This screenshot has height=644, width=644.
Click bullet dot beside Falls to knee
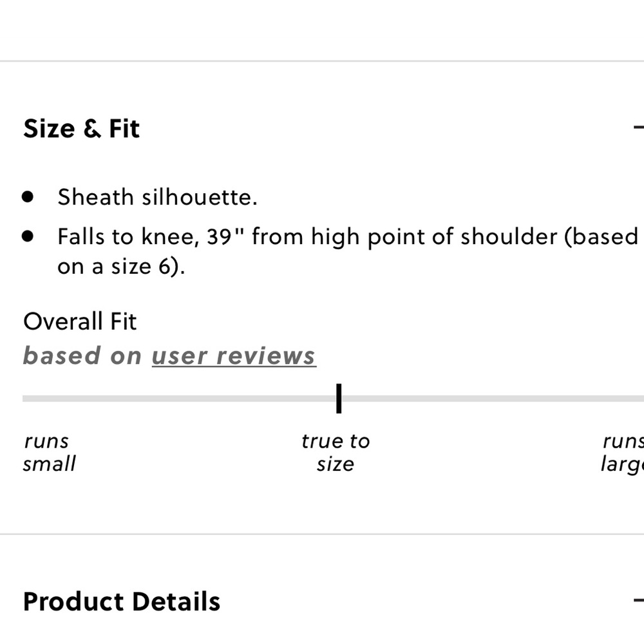[28, 236]
